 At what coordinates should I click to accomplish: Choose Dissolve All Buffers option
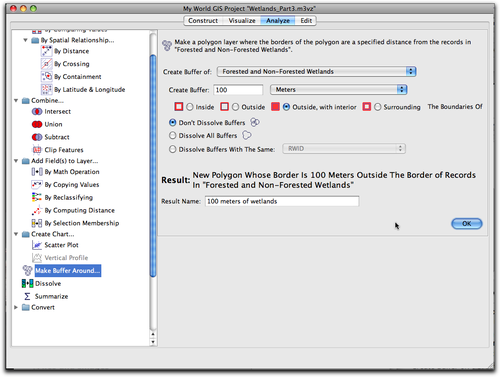click(x=172, y=136)
